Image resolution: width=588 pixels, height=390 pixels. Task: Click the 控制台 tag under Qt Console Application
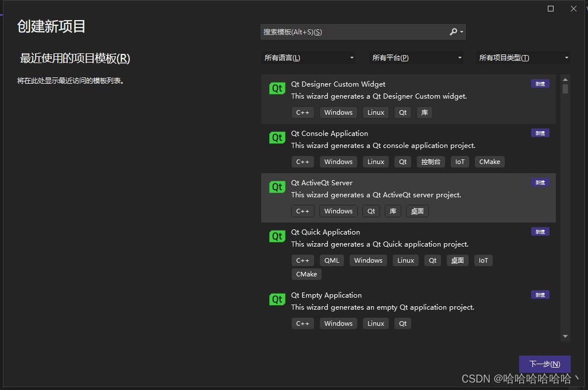431,162
